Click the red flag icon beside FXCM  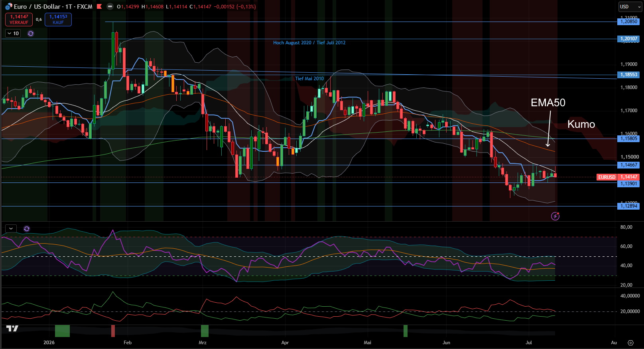coord(99,6)
